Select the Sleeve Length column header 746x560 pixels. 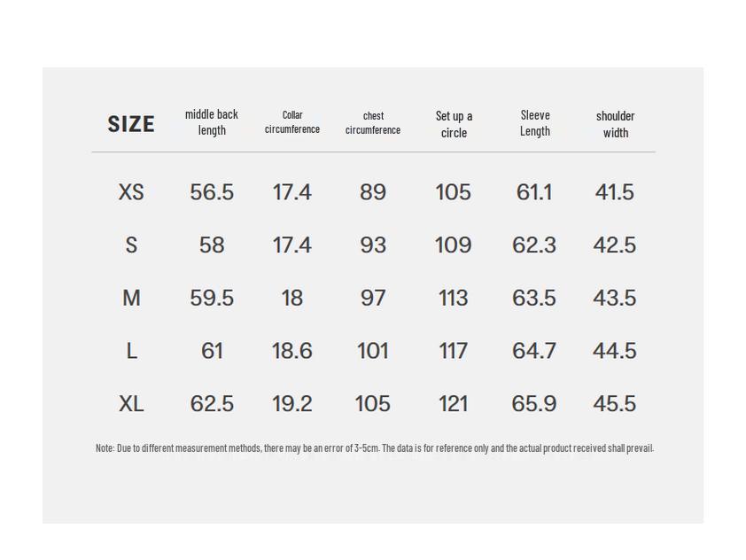535,122
